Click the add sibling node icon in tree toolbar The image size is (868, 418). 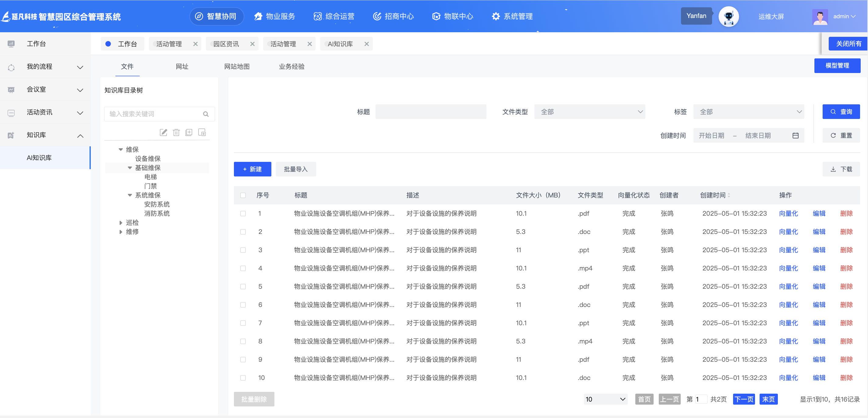189,133
